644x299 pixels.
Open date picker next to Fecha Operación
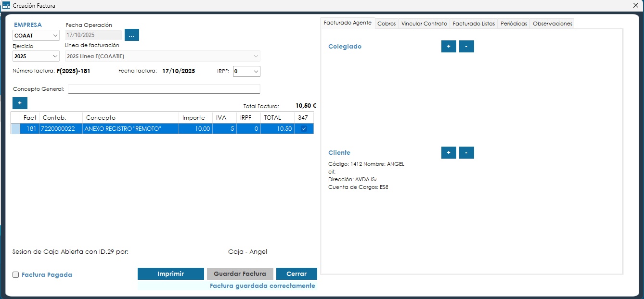click(x=131, y=35)
